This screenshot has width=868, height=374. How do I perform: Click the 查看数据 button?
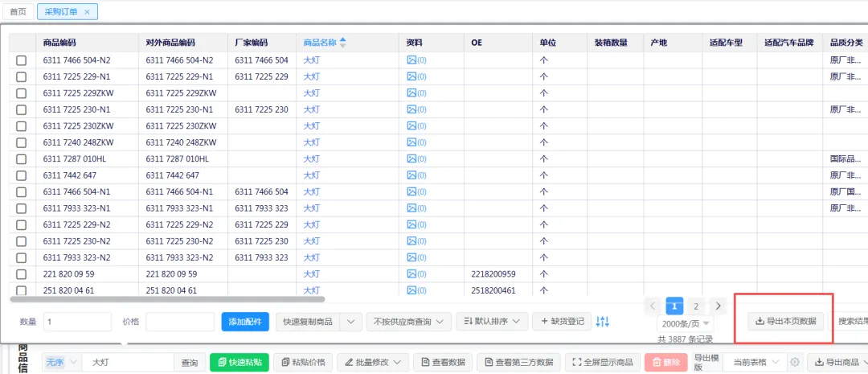click(443, 363)
